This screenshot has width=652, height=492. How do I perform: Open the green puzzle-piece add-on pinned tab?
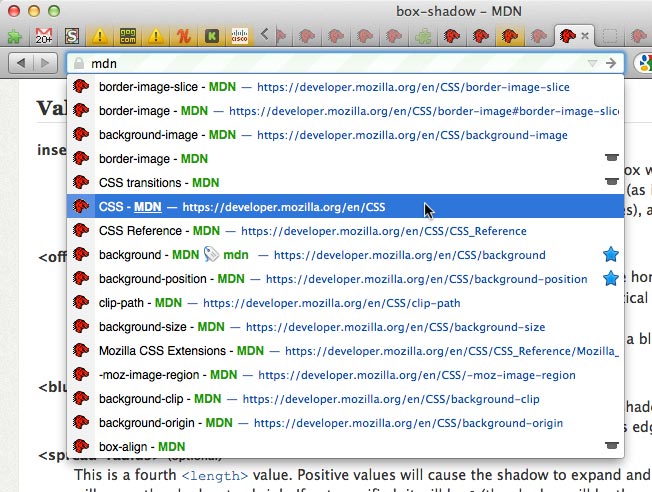pos(15,37)
